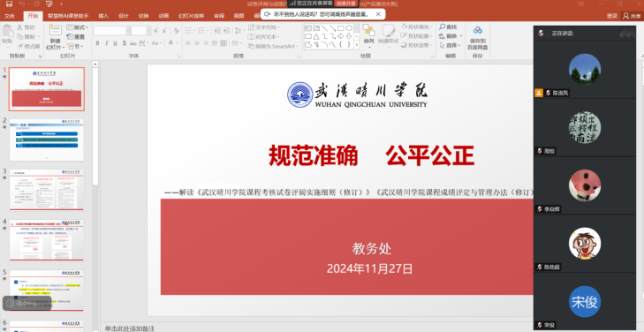This screenshot has height=332, width=644.
Task: Open the font name combo box
Action: point(111,31)
